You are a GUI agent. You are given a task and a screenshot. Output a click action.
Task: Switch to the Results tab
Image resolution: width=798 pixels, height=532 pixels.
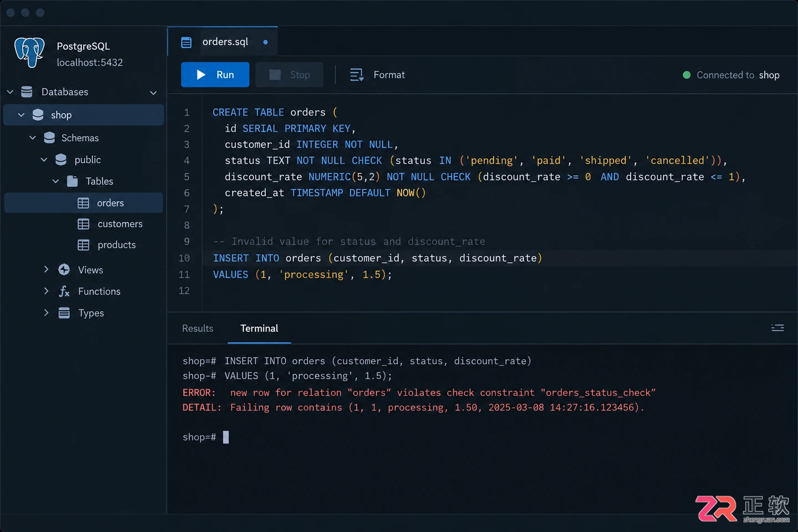tap(198, 329)
